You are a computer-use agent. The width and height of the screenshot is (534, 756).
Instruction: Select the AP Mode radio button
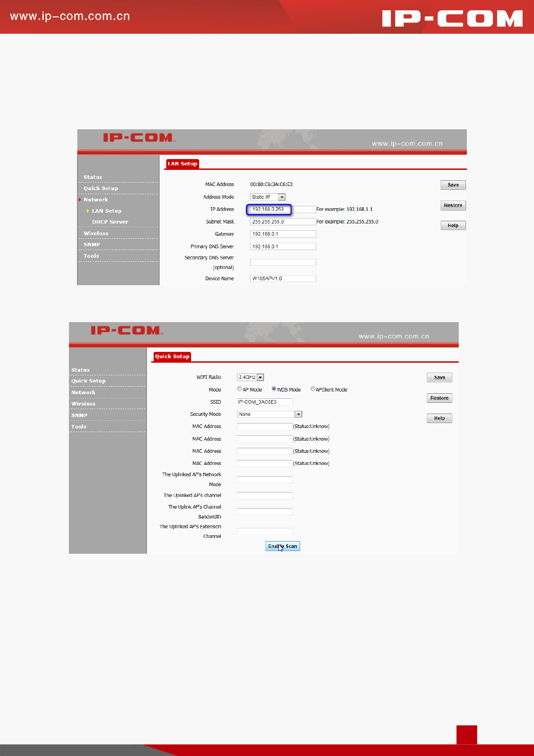(240, 389)
